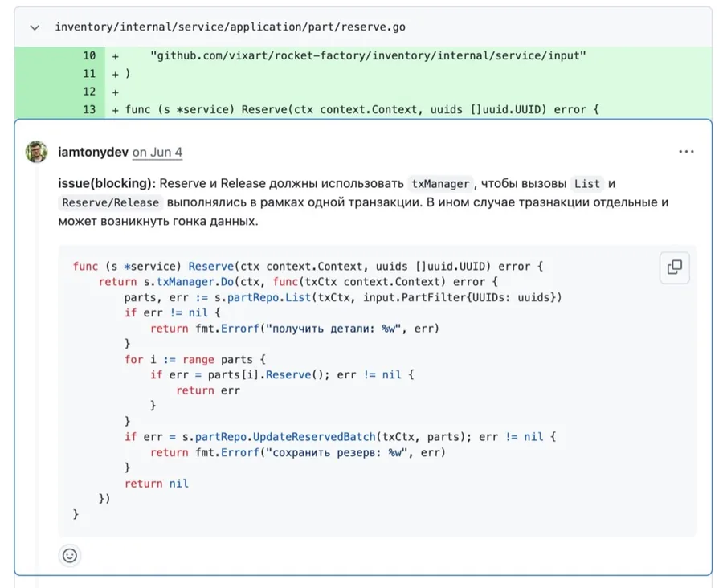
Task: Copy the suggested Reserve code snippet
Action: pos(675,267)
